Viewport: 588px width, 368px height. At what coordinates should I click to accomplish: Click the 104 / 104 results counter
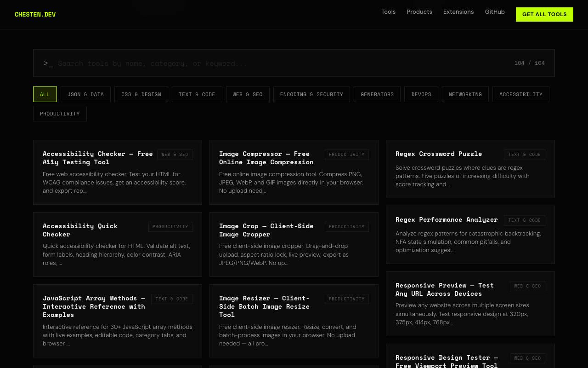pos(530,63)
